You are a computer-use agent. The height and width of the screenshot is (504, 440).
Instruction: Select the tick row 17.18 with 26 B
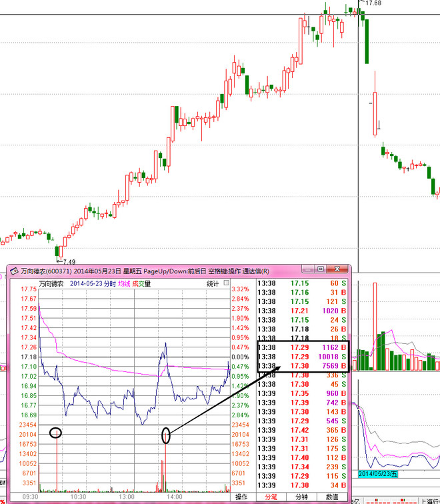pos(302,329)
